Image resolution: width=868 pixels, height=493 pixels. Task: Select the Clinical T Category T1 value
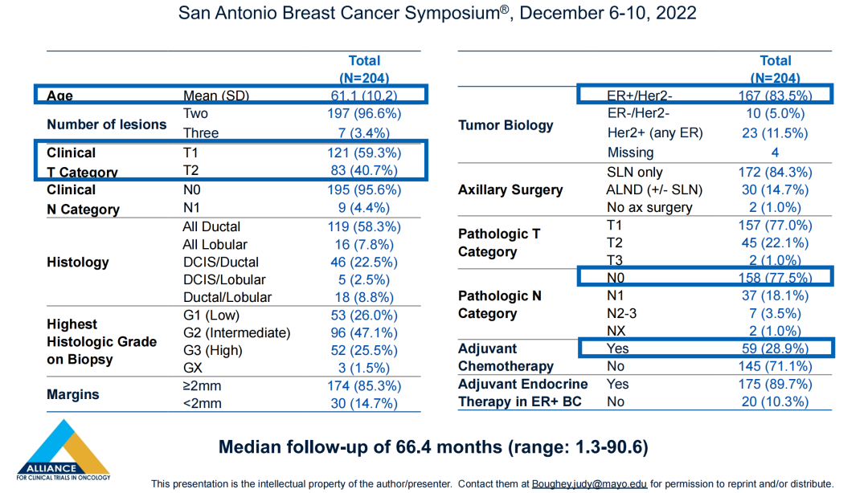click(365, 153)
